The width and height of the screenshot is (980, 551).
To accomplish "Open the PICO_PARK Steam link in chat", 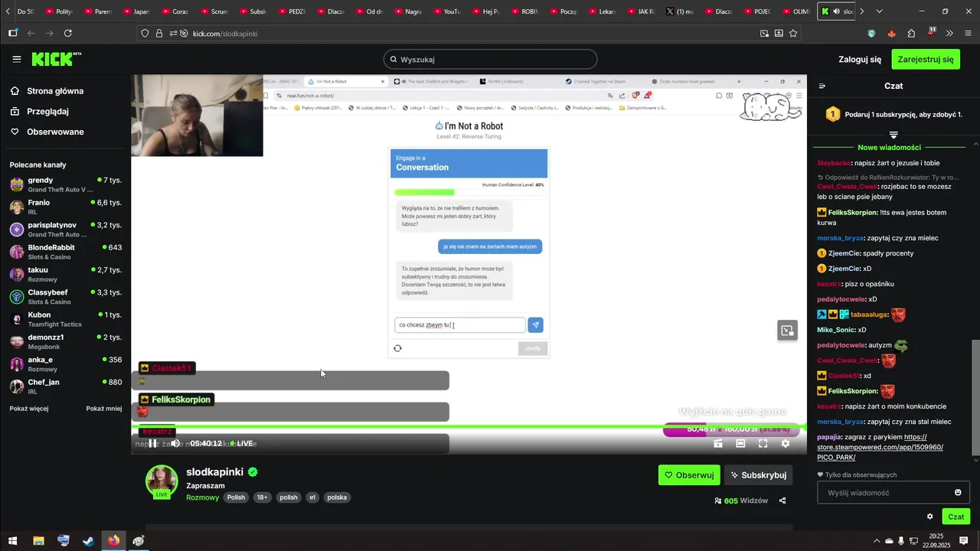I will [x=880, y=447].
